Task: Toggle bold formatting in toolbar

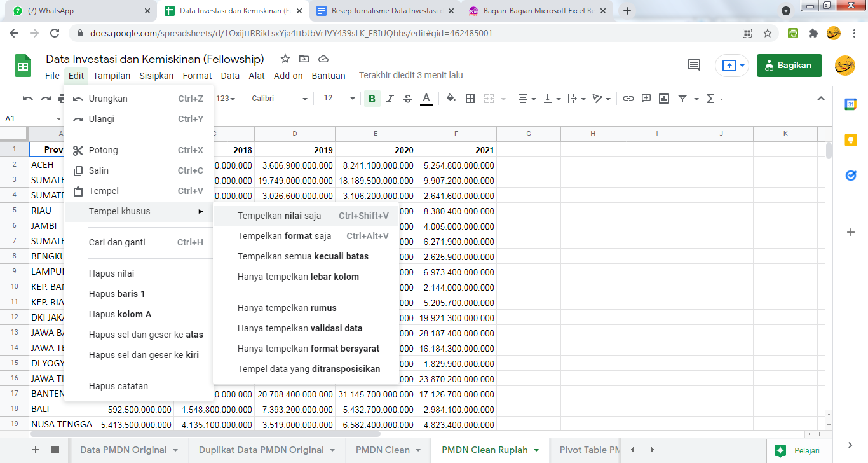Action: pyautogui.click(x=372, y=99)
